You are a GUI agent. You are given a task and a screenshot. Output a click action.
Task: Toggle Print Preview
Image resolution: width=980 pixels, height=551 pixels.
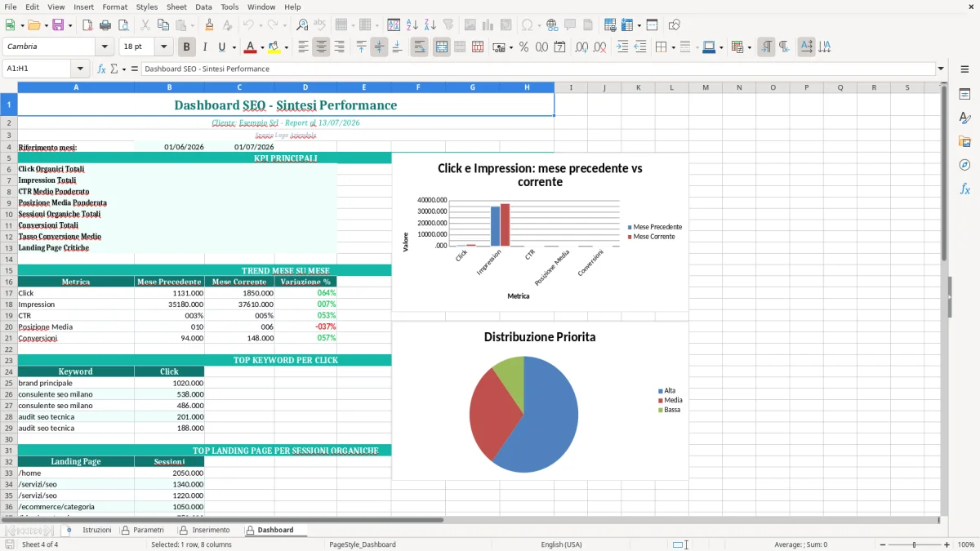pyautogui.click(x=122, y=25)
